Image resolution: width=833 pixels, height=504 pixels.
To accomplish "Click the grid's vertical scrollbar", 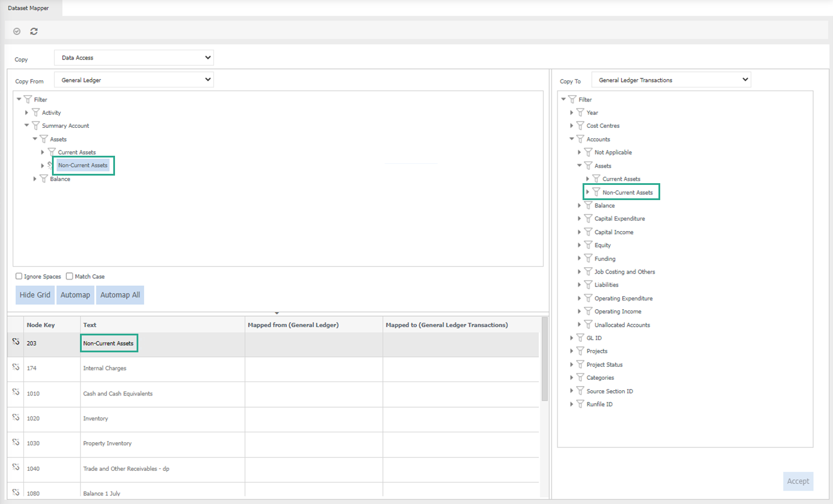I will click(x=545, y=362).
